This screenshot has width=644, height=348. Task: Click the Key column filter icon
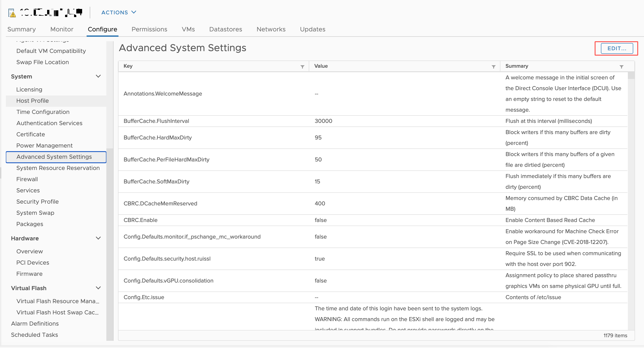pyautogui.click(x=302, y=67)
